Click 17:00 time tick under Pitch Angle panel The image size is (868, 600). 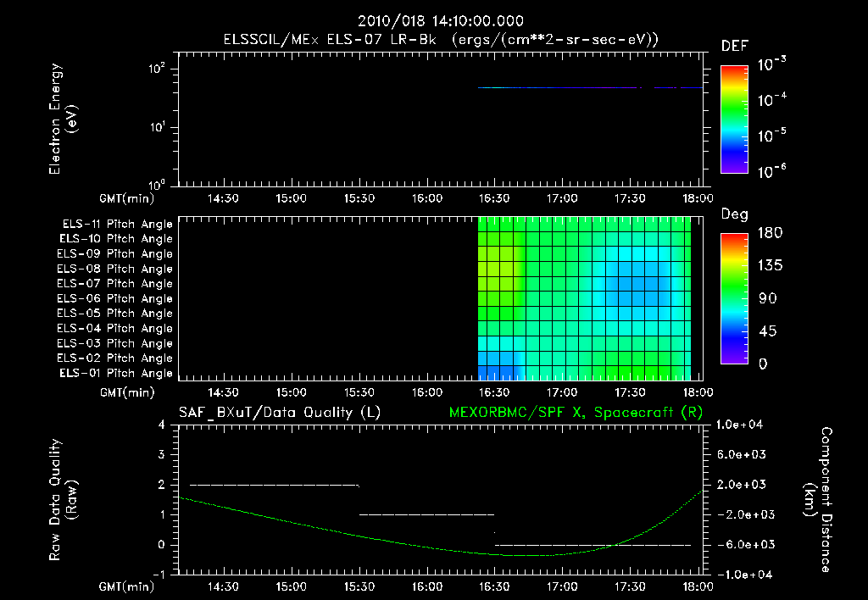pyautogui.click(x=562, y=392)
